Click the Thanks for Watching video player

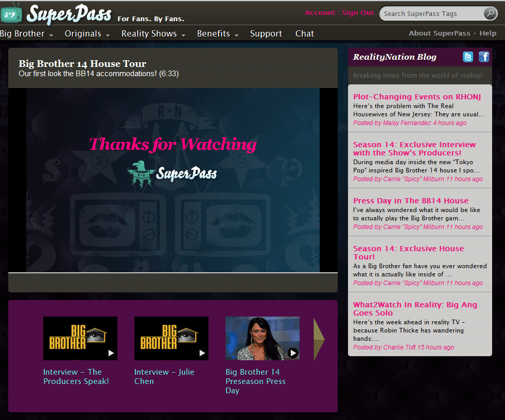pos(173,180)
